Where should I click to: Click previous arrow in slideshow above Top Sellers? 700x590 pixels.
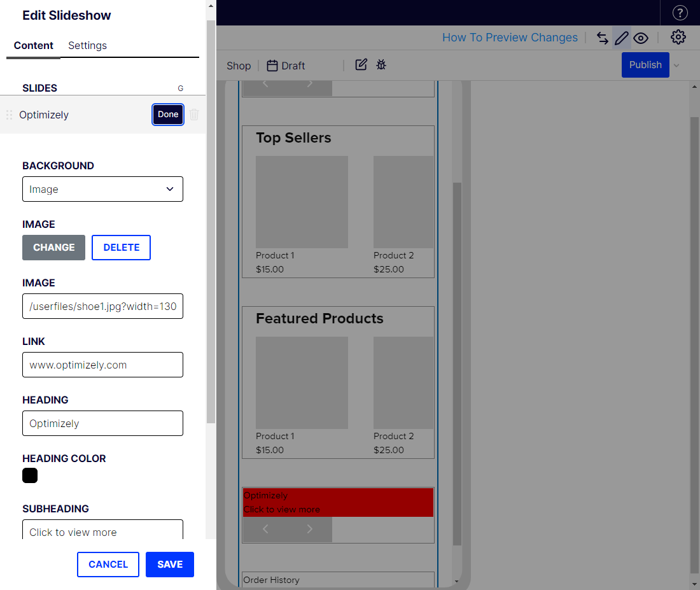pyautogui.click(x=265, y=84)
